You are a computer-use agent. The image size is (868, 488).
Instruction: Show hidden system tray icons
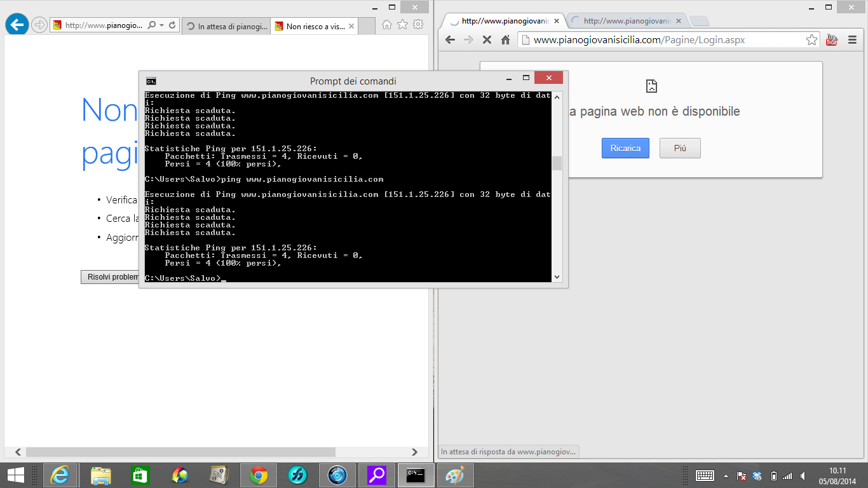(x=726, y=476)
